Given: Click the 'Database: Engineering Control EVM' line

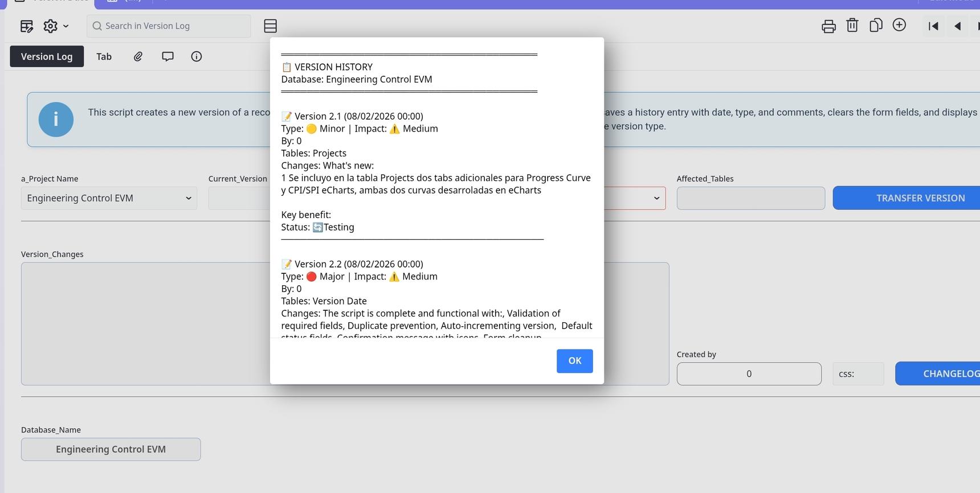Looking at the screenshot, I should [x=357, y=79].
